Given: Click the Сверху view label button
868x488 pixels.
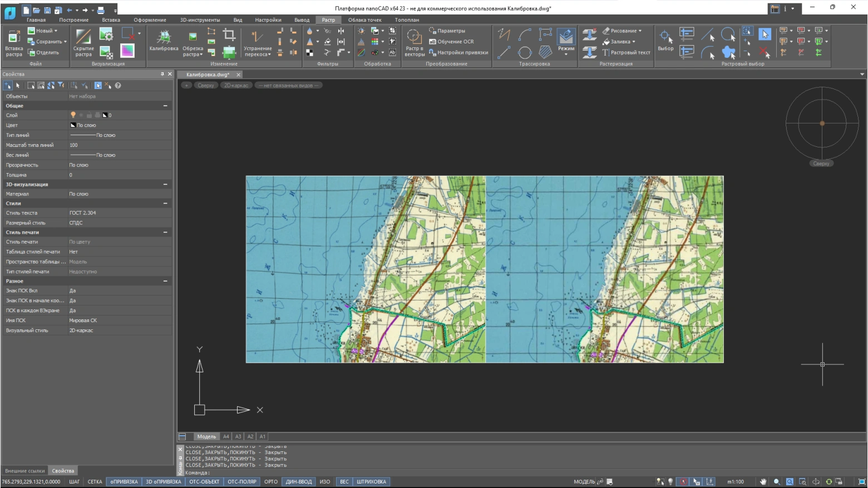Looking at the screenshot, I should pyautogui.click(x=206, y=86).
